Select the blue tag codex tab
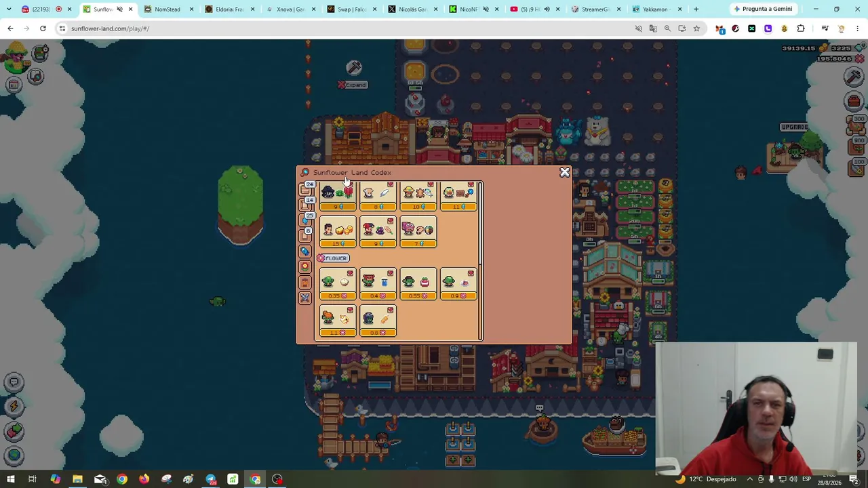This screenshot has width=868, height=488. pyautogui.click(x=305, y=251)
